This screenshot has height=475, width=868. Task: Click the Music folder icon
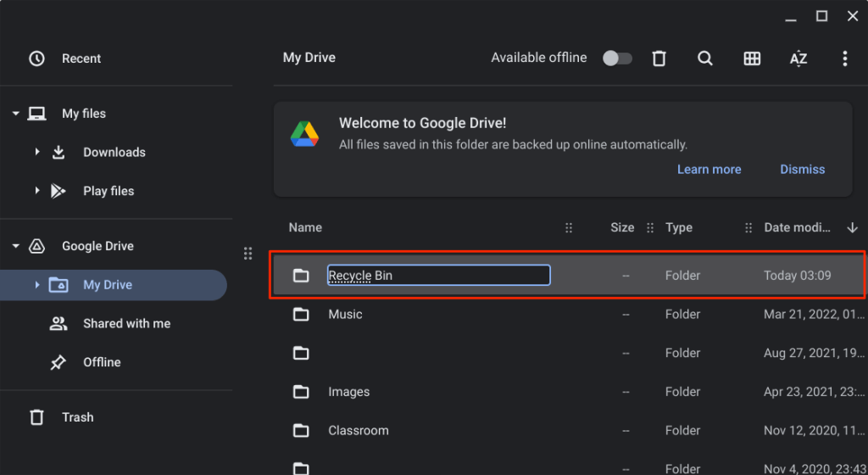click(301, 315)
